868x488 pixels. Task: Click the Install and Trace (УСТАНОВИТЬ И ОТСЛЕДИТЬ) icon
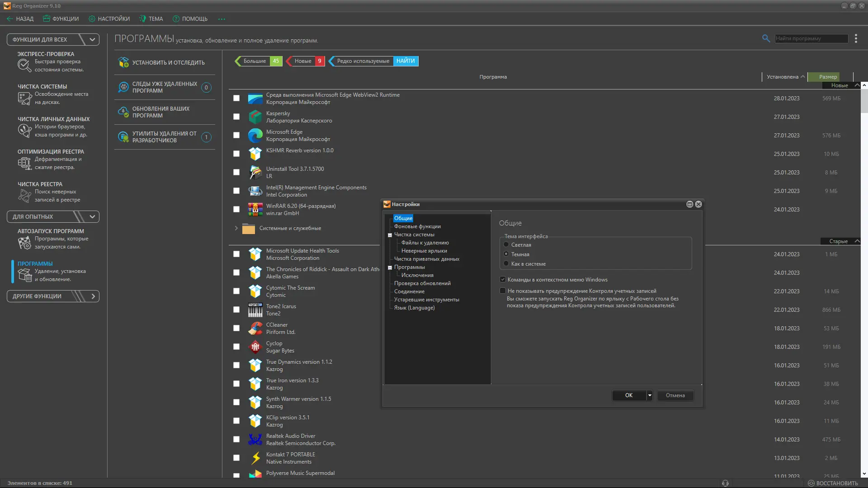click(123, 62)
